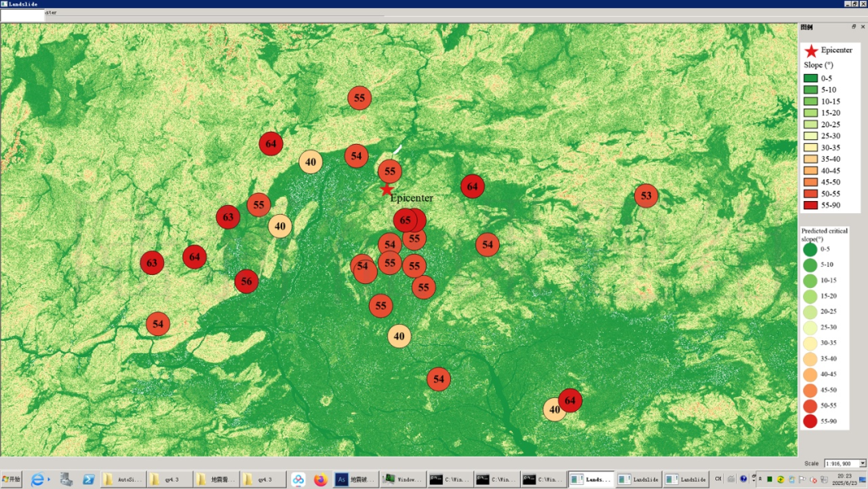Image resolution: width=868 pixels, height=489 pixels.
Task: Open the Windows Start button
Action: click(12, 480)
